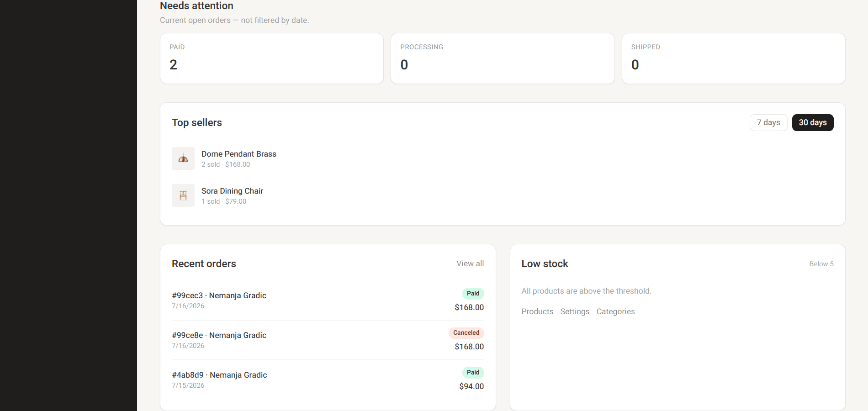Click the '2 sold · $168.00' text

click(226, 164)
